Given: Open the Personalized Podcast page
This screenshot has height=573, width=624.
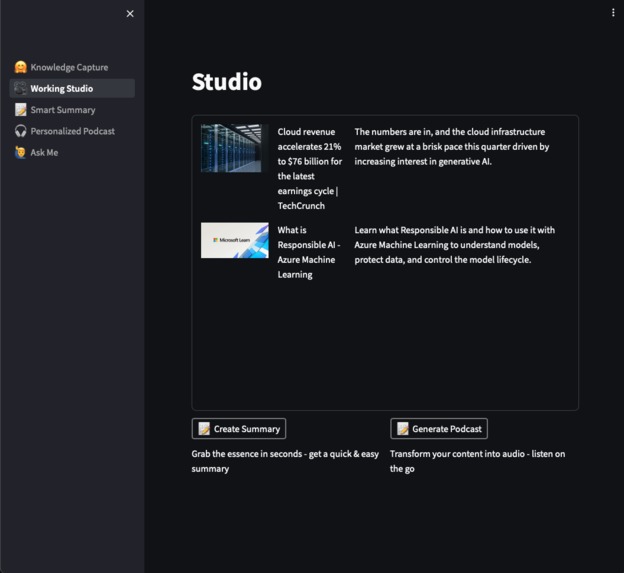Looking at the screenshot, I should point(72,131).
